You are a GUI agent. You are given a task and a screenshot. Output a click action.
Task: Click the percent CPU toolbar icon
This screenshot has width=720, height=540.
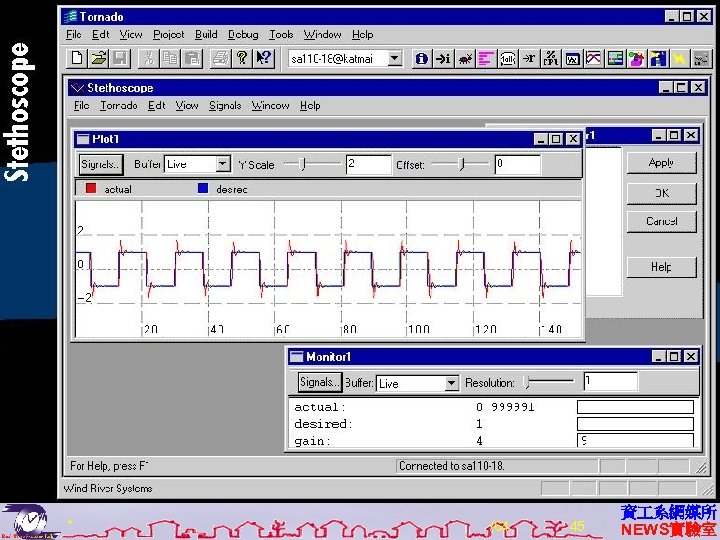click(x=551, y=58)
